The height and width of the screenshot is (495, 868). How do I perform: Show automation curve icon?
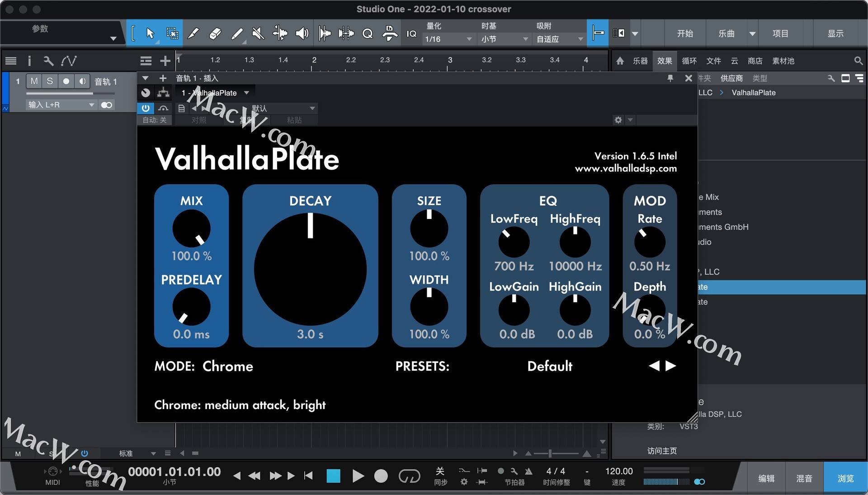click(69, 61)
